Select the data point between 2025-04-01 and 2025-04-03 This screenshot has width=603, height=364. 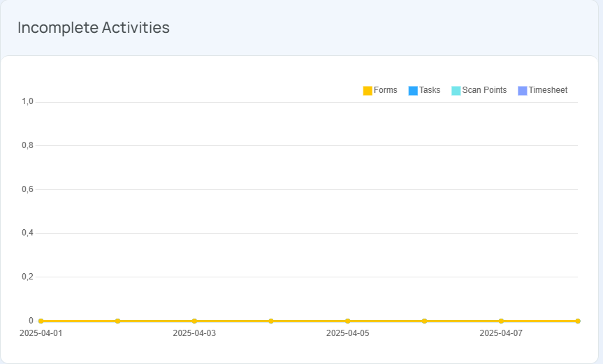(x=117, y=321)
